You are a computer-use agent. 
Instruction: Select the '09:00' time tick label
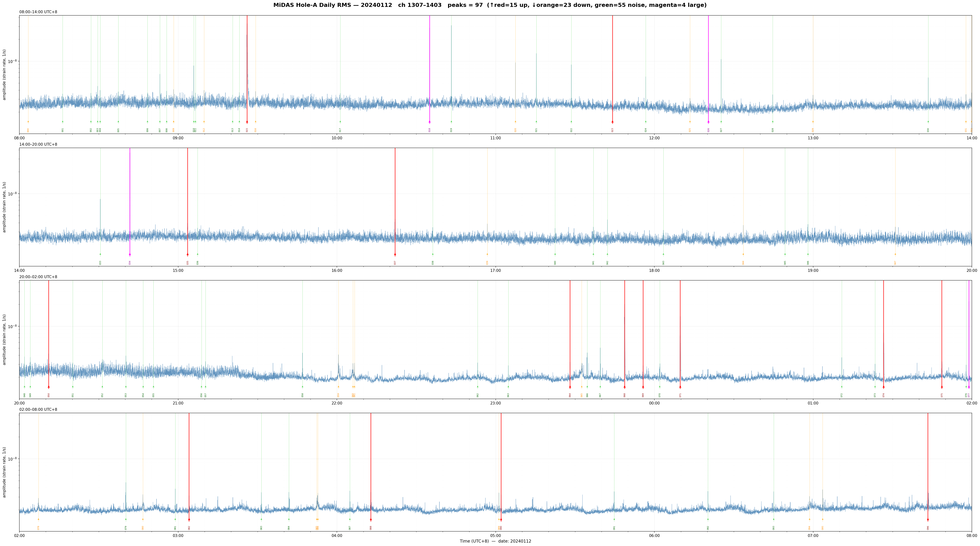[x=178, y=138]
